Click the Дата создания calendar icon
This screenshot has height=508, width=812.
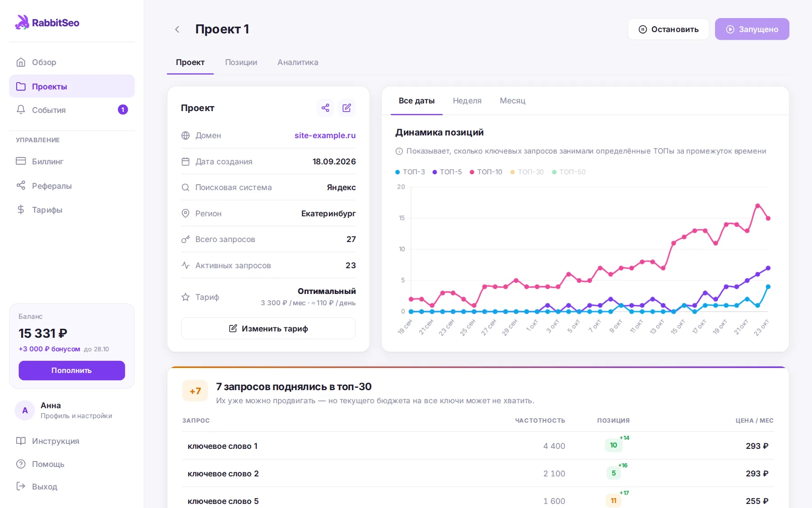click(x=185, y=162)
